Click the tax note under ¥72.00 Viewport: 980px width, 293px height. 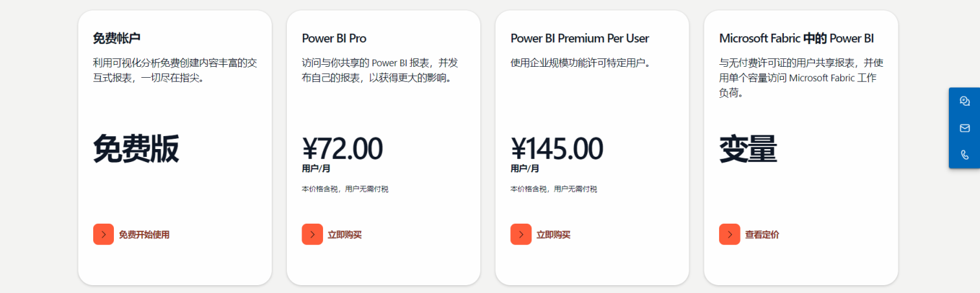point(345,189)
